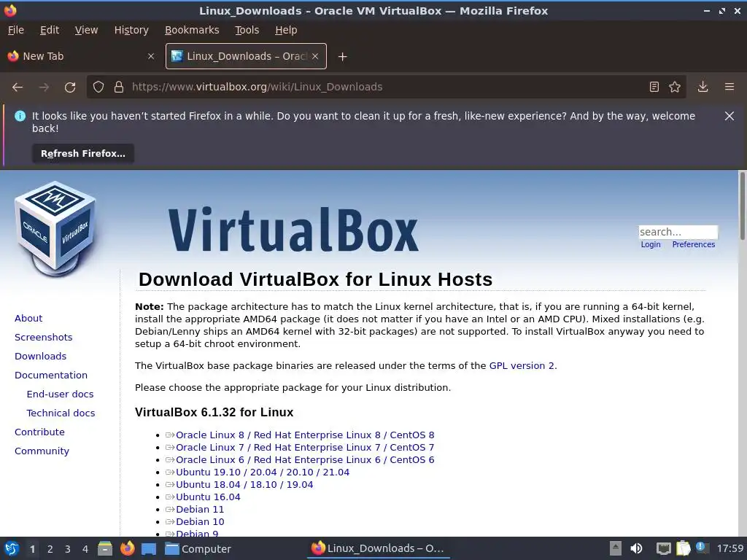The image size is (747, 560).
Task: Switch to workspace 4
Action: pyautogui.click(x=85, y=549)
